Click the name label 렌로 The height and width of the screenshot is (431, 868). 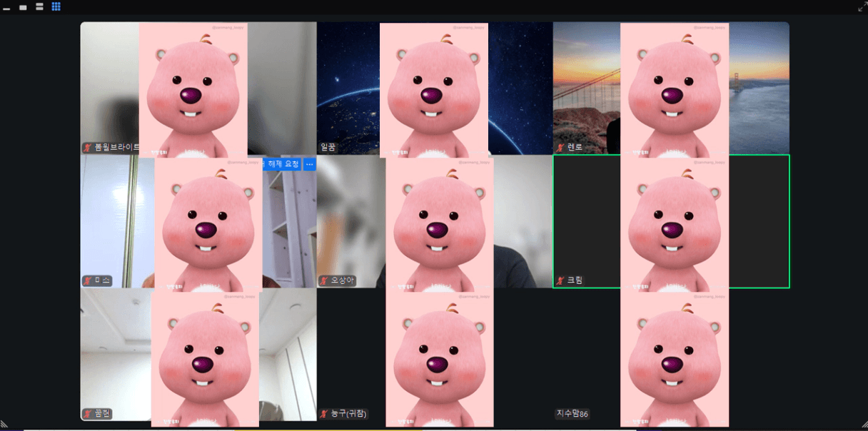point(575,148)
